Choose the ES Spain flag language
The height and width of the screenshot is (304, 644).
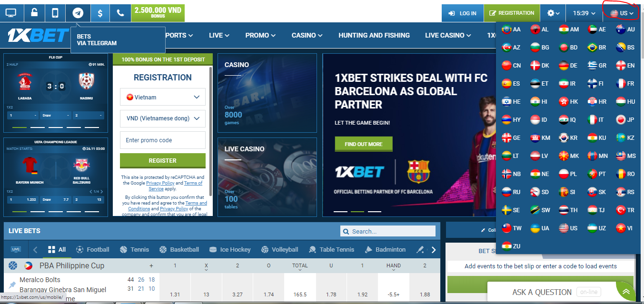(511, 83)
